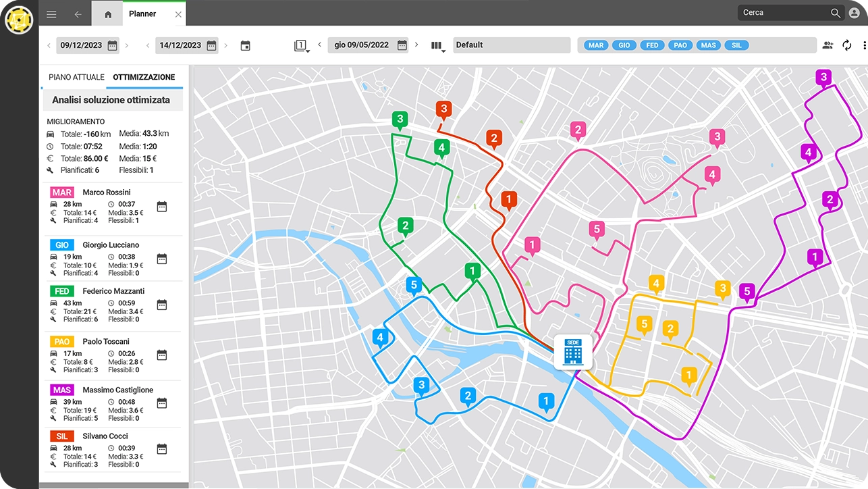Select the name Giorgio Lucciano
The width and height of the screenshot is (868, 489).
111,245
